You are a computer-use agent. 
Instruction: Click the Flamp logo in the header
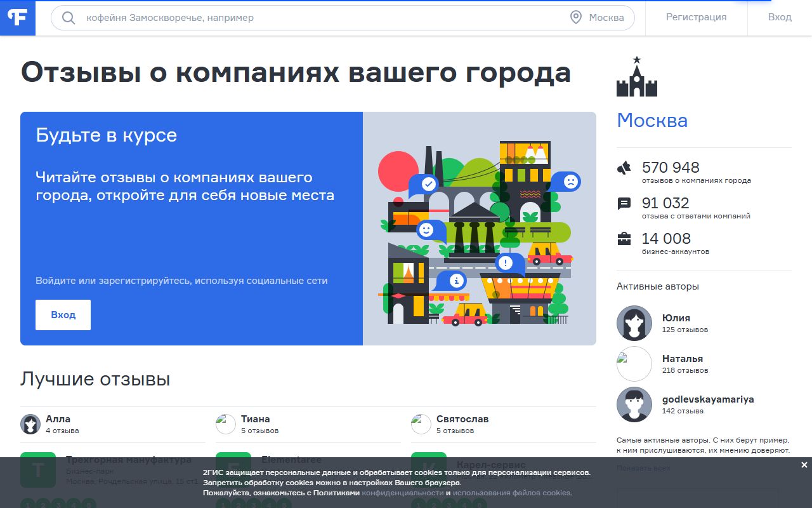tap(17, 18)
